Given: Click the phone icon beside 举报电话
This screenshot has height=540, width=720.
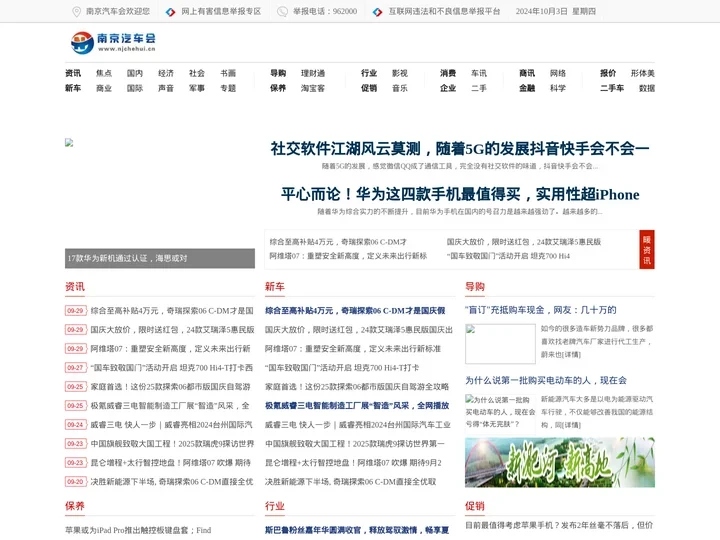Looking at the screenshot, I should click(x=282, y=12).
